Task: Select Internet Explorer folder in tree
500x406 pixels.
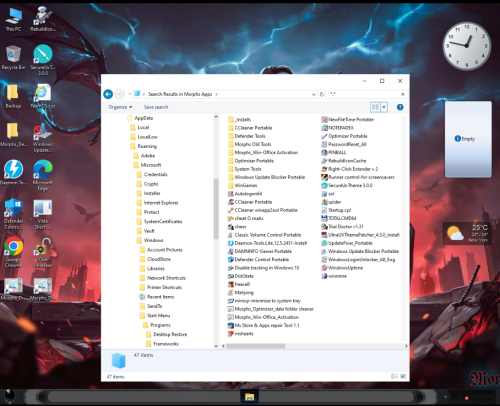Action: tap(158, 203)
